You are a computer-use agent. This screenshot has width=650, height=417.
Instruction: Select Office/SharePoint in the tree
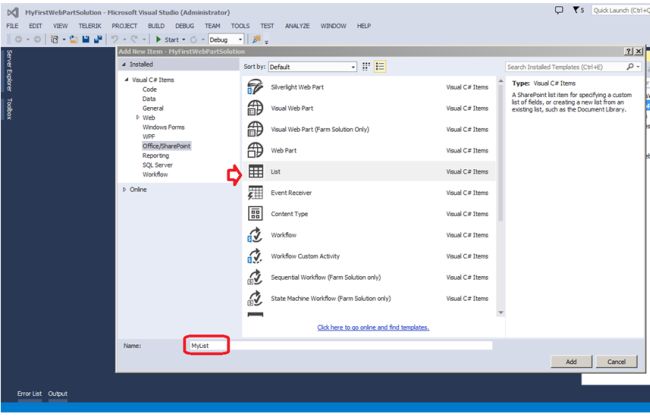click(167, 146)
